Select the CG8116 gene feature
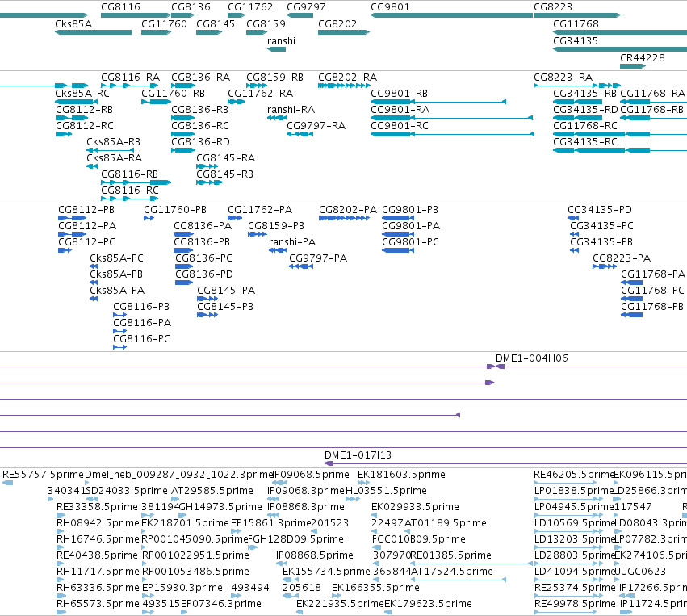 136,15
